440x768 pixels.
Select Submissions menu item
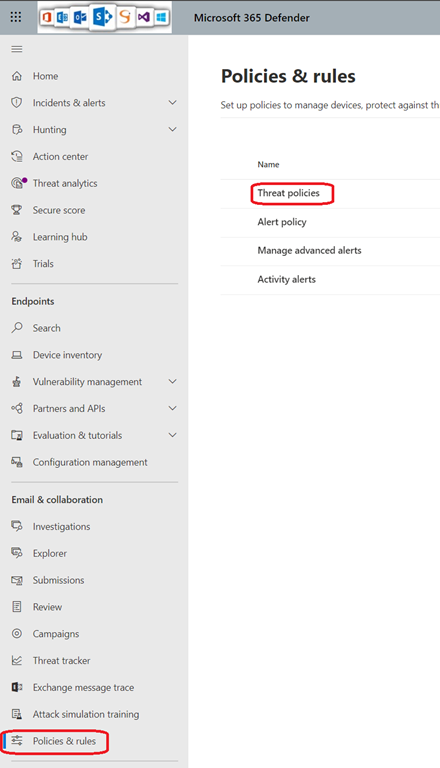pos(58,580)
